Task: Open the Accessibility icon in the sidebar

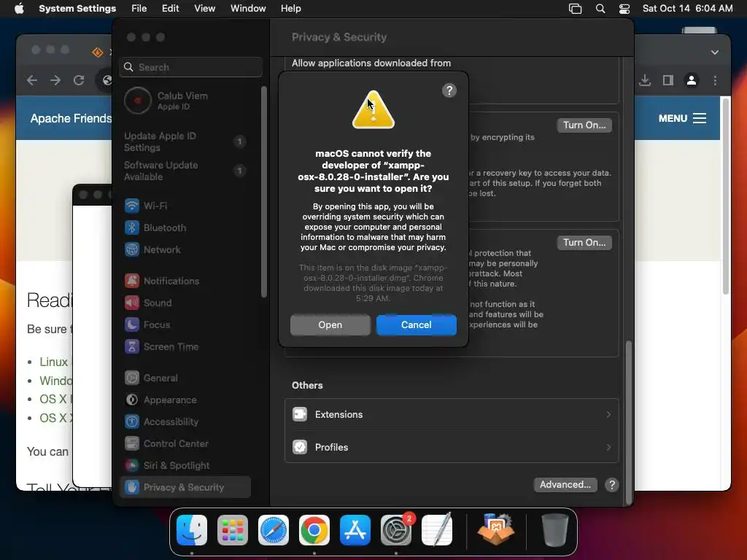Action: coord(132,422)
